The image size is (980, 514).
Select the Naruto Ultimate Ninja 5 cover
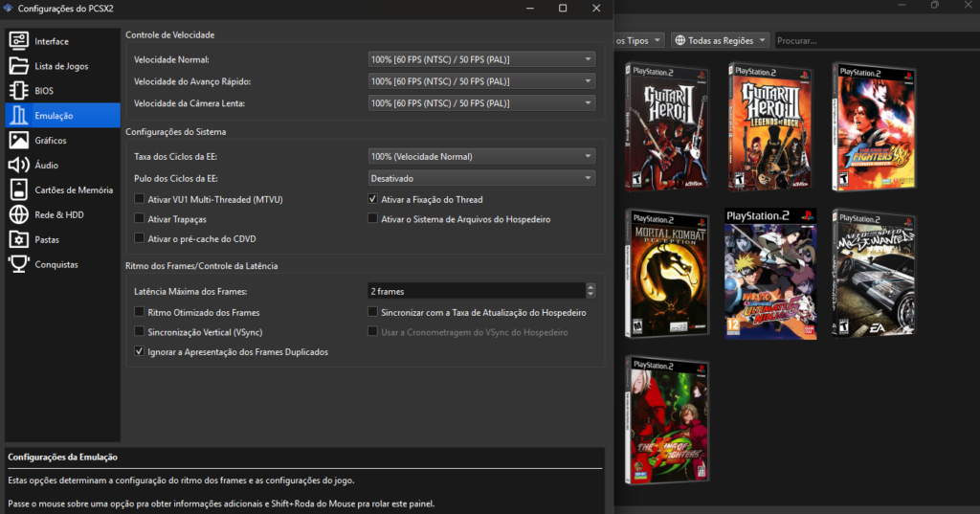tap(770, 273)
